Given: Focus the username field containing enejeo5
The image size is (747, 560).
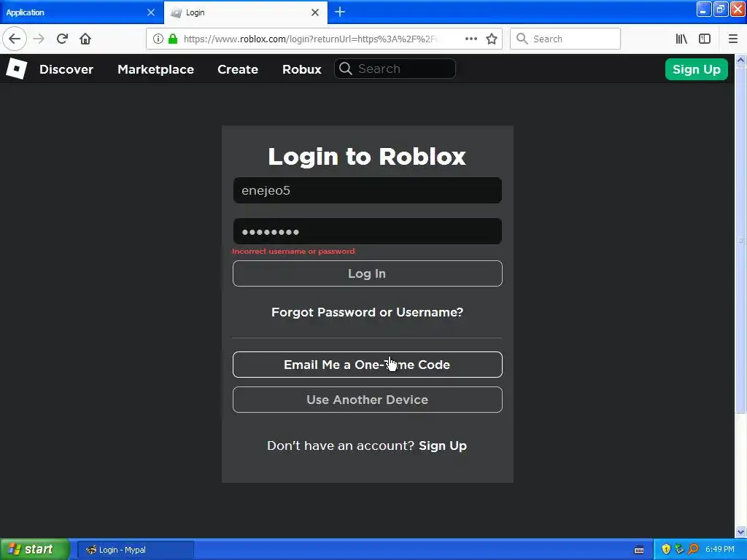Looking at the screenshot, I should pyautogui.click(x=368, y=190).
